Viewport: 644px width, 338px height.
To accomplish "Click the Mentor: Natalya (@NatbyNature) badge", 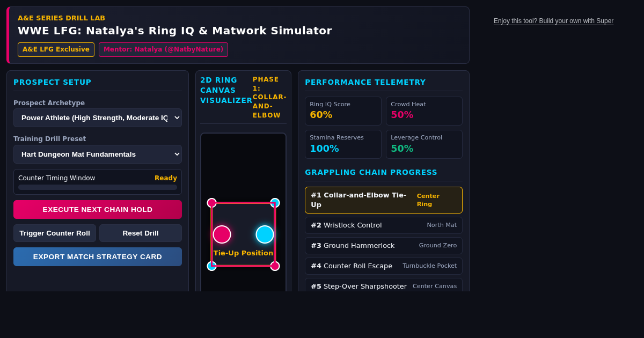I will pyautogui.click(x=163, y=49).
